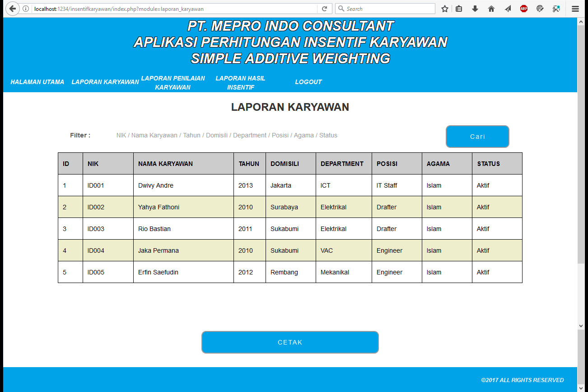This screenshot has height=392, width=588.
Task: Bookmark this page with the star icon
Action: click(x=445, y=9)
